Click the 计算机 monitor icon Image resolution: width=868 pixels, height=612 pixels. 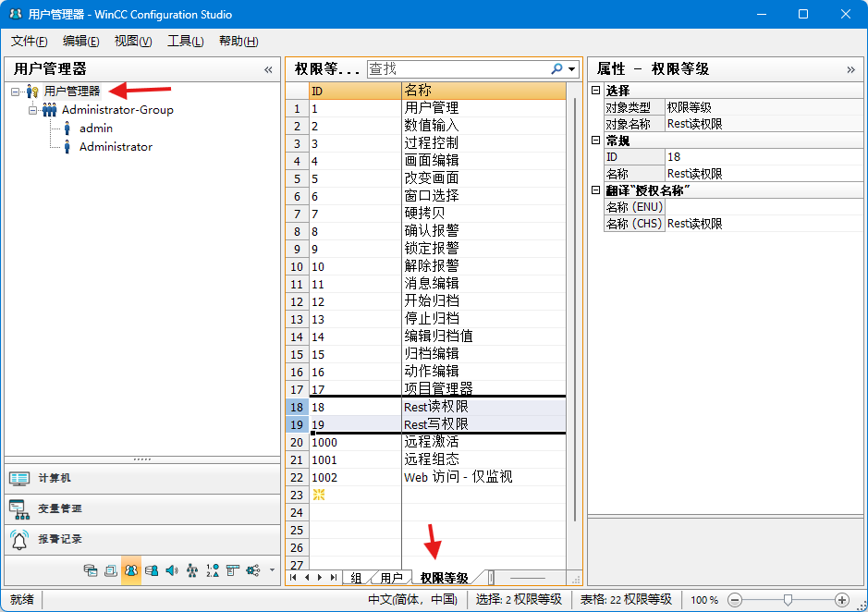19,479
